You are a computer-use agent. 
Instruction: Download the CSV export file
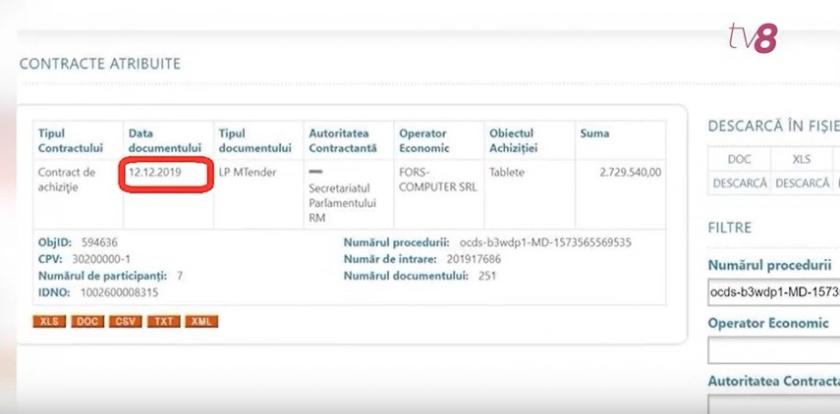pyautogui.click(x=125, y=321)
